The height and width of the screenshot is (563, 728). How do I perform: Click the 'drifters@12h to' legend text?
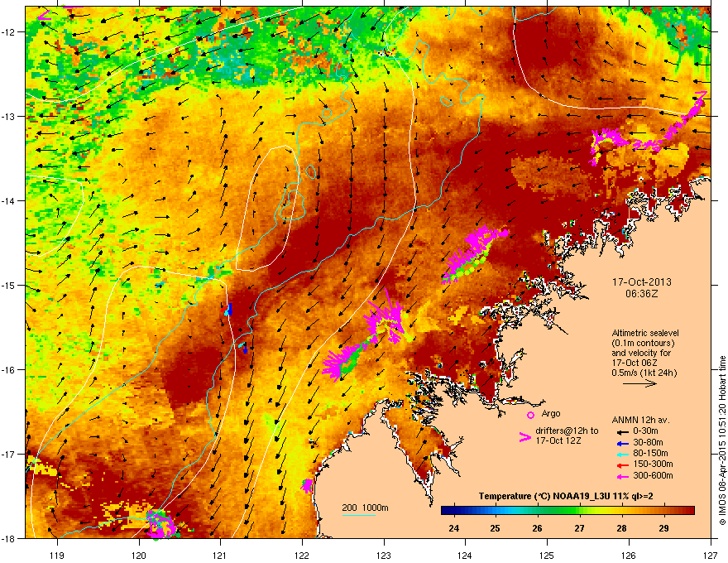567,431
